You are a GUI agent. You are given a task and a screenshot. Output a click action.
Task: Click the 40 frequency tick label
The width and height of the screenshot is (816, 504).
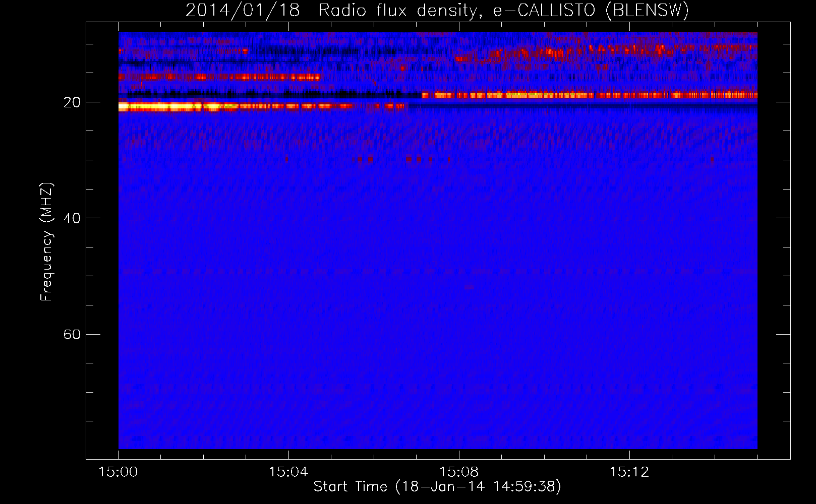coord(72,218)
